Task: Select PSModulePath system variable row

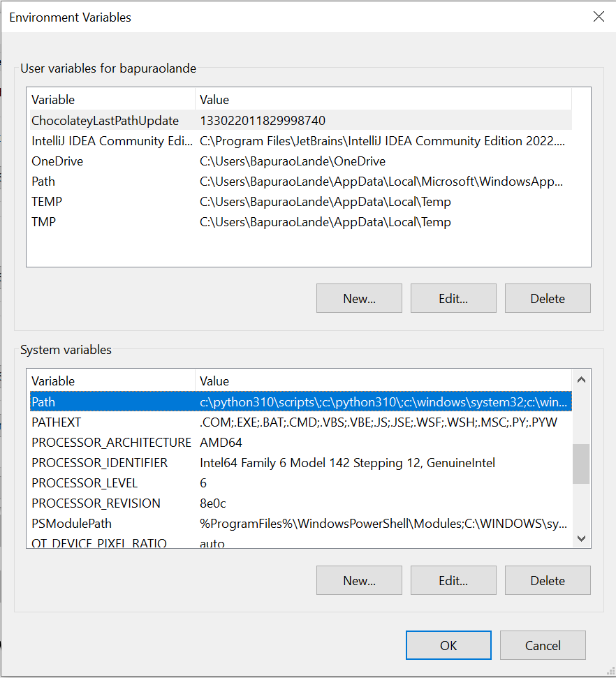Action: point(71,524)
